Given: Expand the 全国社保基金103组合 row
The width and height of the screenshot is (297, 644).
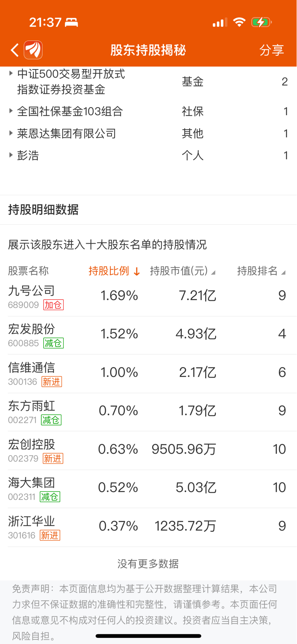Looking at the screenshot, I should click(148, 111).
